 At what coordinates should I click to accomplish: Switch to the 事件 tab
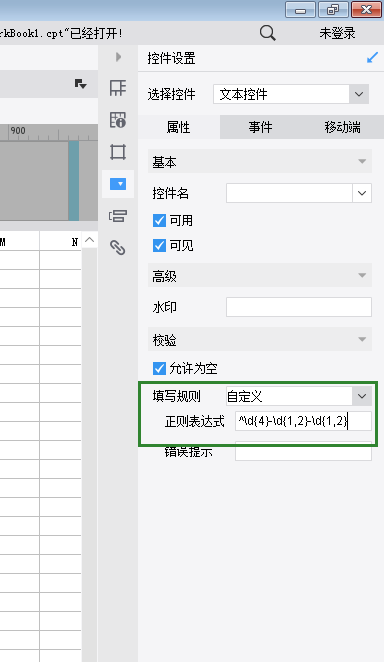click(x=260, y=127)
